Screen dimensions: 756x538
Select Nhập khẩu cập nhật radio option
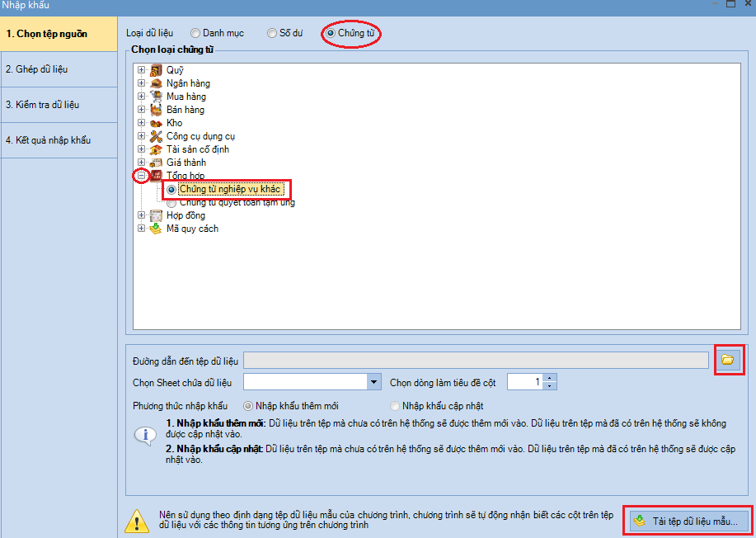395,406
